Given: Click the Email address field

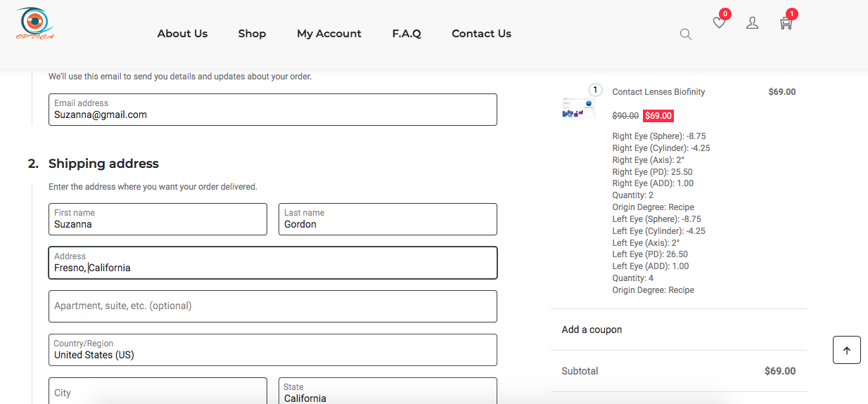Looking at the screenshot, I should 272,110.
